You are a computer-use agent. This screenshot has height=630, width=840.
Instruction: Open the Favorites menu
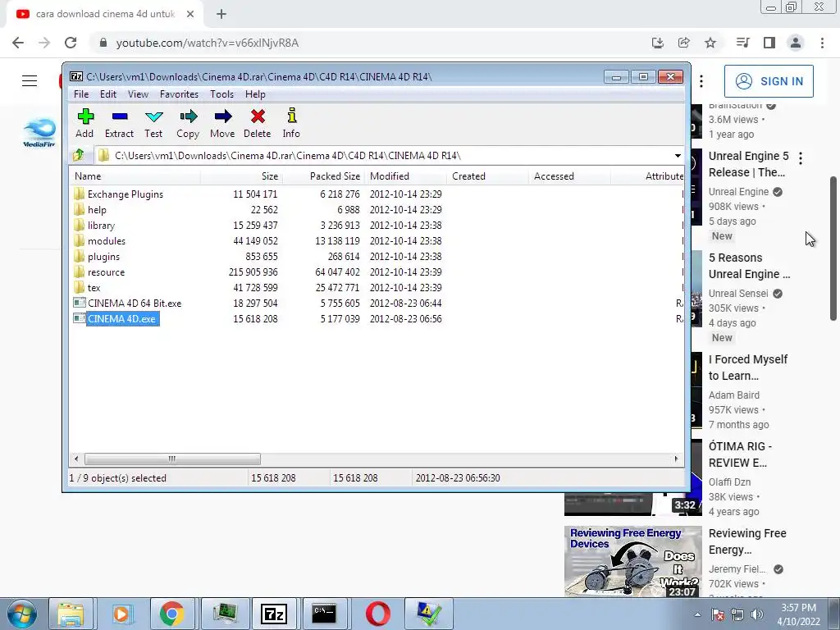(x=179, y=94)
